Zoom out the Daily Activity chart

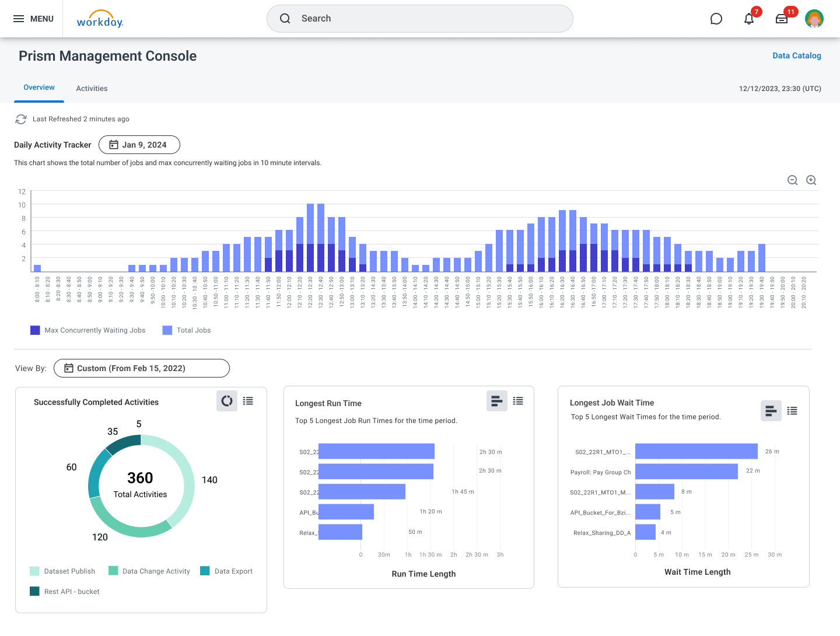pos(792,180)
